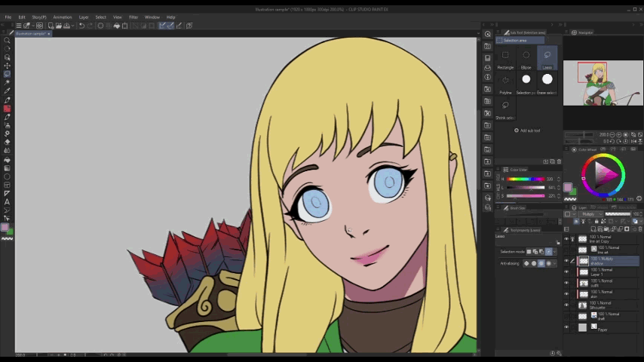Select the Auto select magic wand tool
644x362 pixels.
pos(7,83)
